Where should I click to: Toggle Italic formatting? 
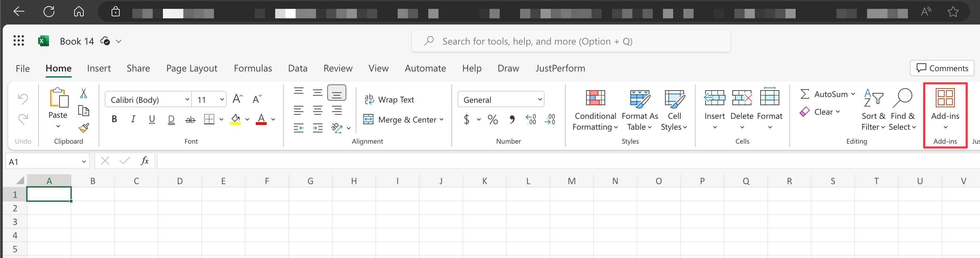(133, 119)
